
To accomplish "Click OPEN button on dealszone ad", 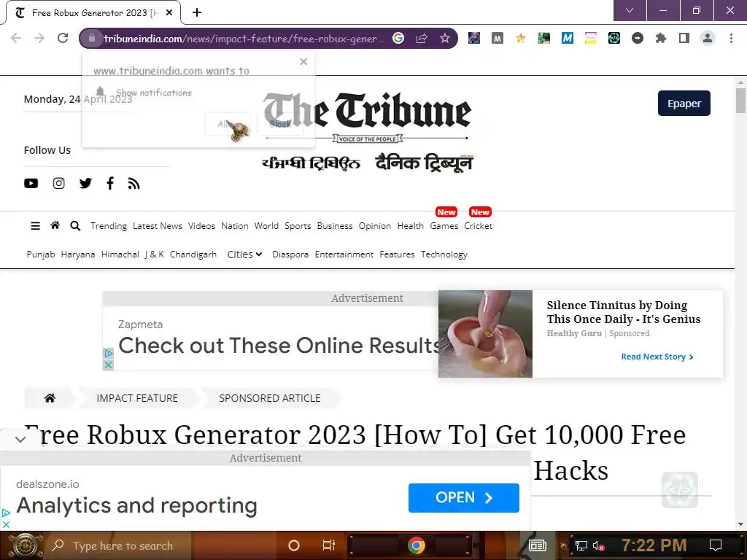I will [x=463, y=497].
